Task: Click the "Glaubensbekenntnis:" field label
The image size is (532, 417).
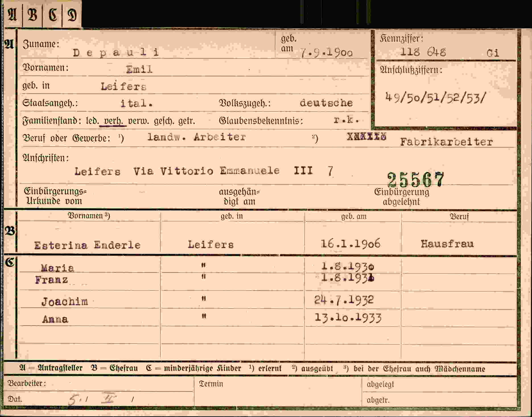Action: [x=261, y=121]
